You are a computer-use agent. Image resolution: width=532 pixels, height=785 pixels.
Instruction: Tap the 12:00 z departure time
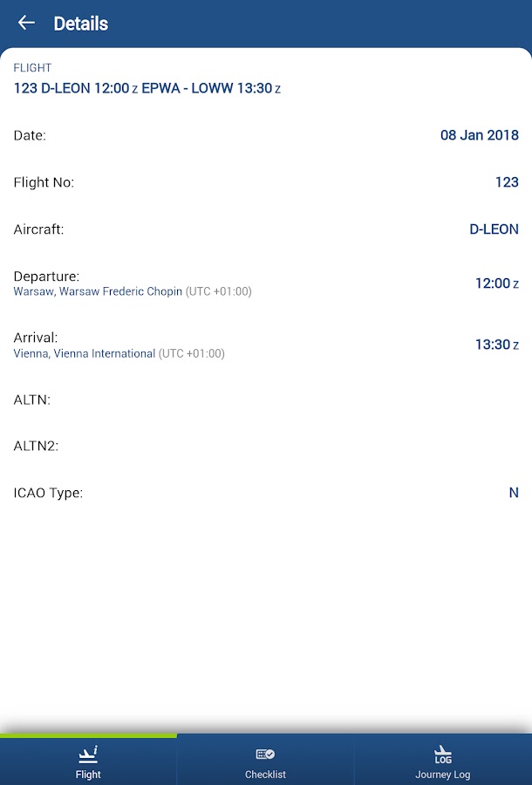pos(496,283)
